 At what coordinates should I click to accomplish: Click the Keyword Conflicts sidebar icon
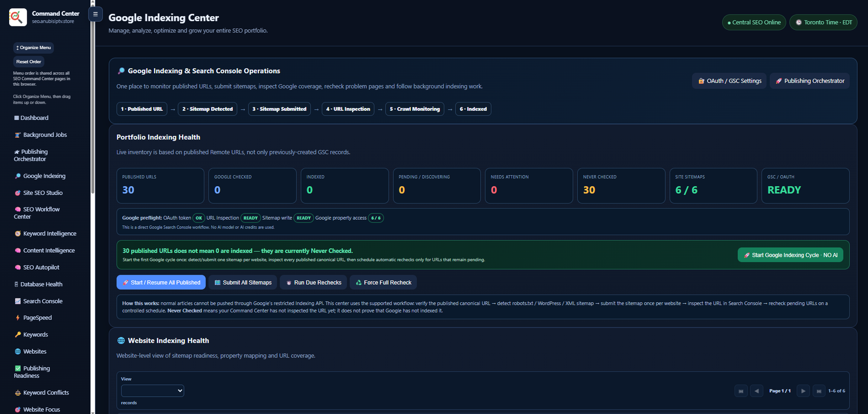click(x=17, y=393)
